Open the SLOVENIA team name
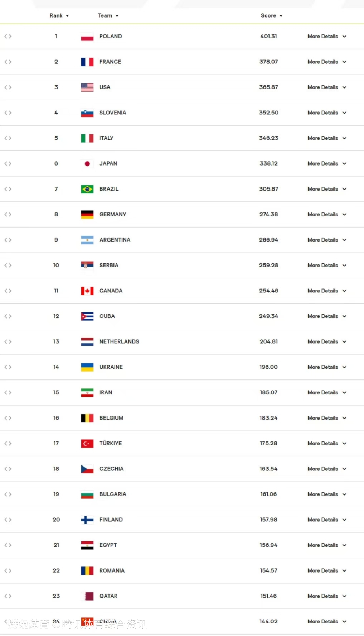This screenshot has height=636, width=364. (113, 113)
